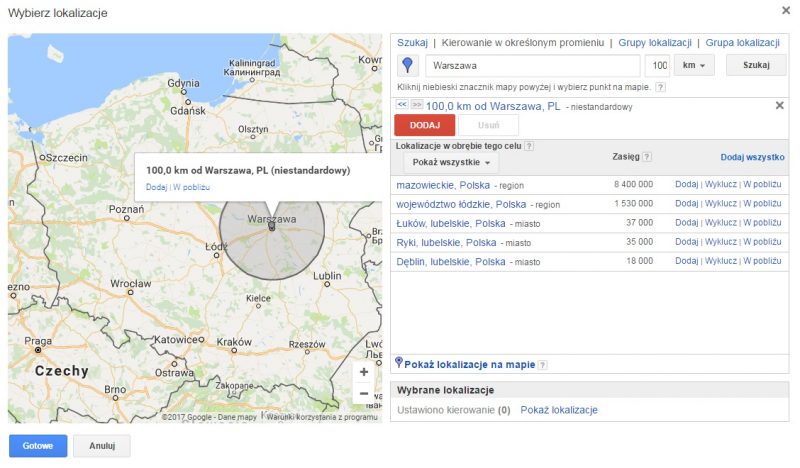Zoom in the map with plus button
This screenshot has height=468, width=800.
[364, 372]
